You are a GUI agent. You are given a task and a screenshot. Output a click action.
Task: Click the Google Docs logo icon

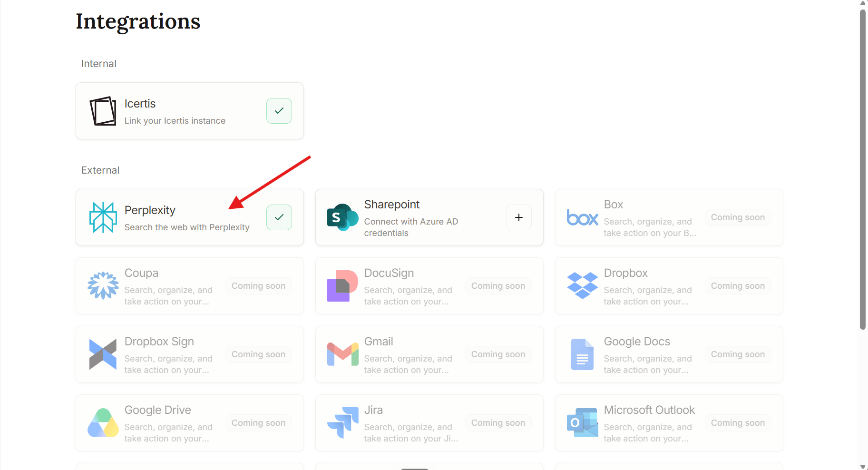(x=582, y=354)
